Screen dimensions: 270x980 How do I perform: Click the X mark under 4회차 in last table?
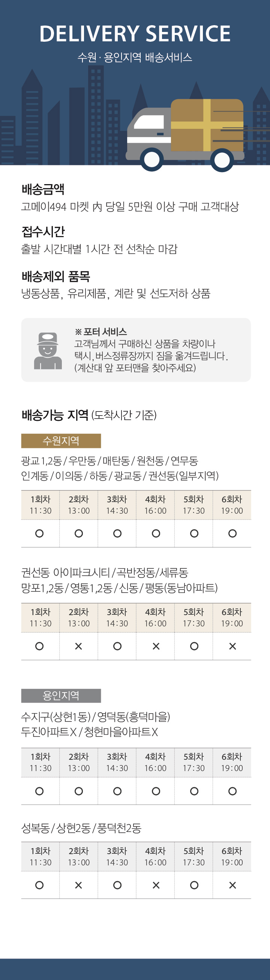coord(156,885)
